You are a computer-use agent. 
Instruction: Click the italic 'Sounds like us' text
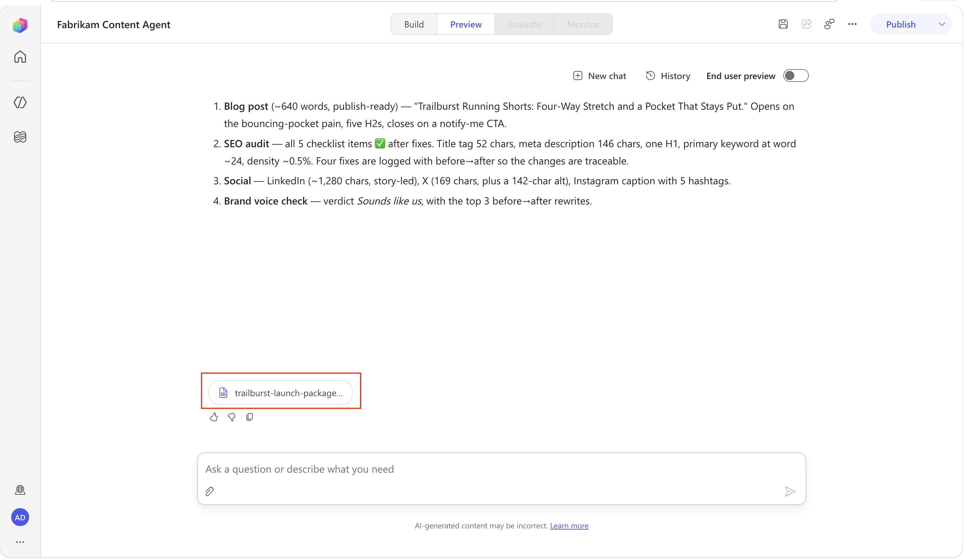tap(389, 201)
